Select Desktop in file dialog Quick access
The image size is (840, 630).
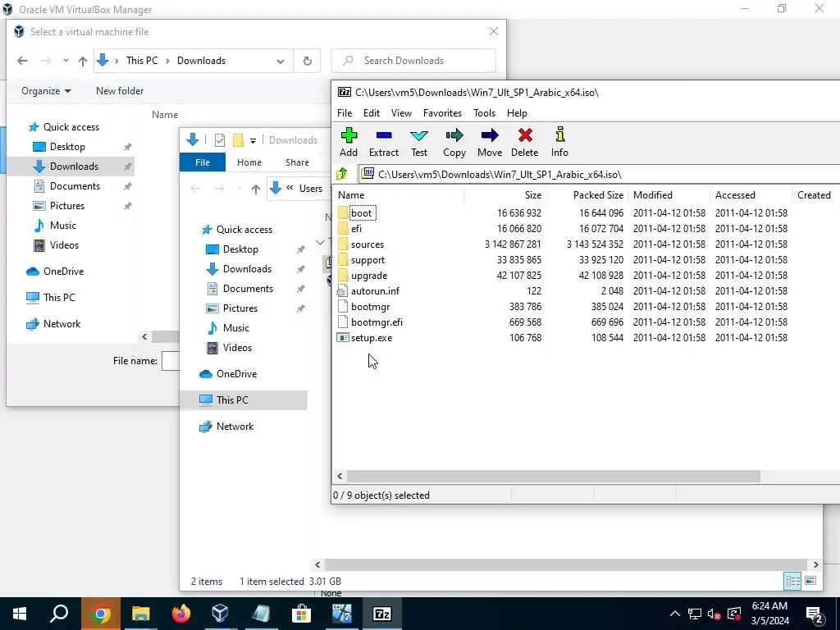click(67, 147)
